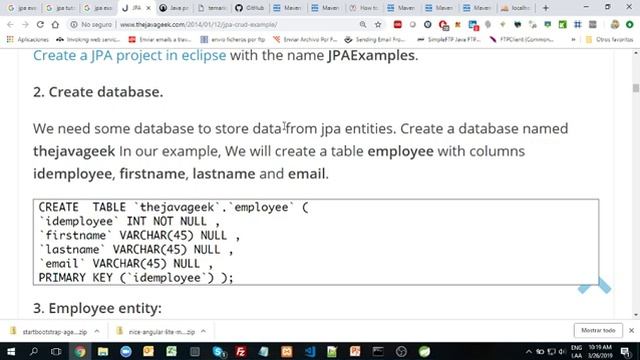Open 'envio ficheros por ftp' bookmark
The height and width of the screenshot is (360, 640).
pos(233,40)
